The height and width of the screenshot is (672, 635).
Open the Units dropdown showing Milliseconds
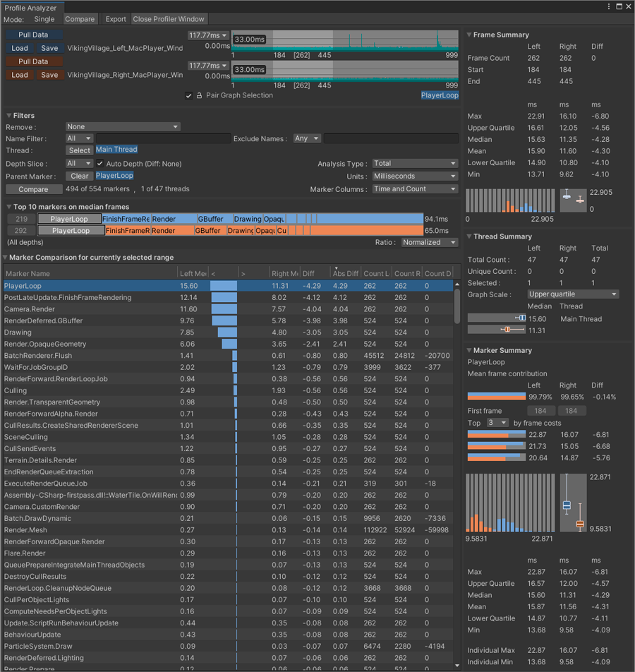[415, 175]
